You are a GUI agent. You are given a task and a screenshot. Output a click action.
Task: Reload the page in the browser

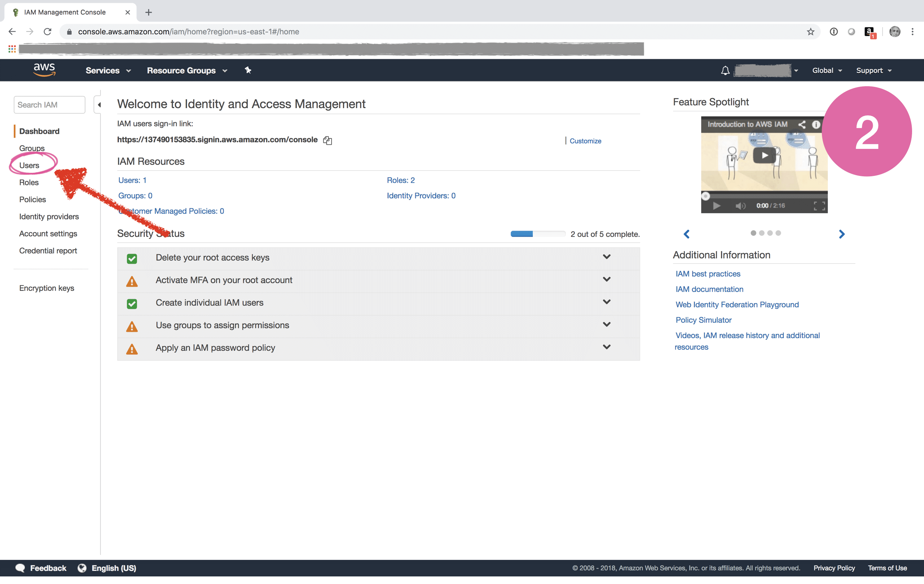point(48,32)
